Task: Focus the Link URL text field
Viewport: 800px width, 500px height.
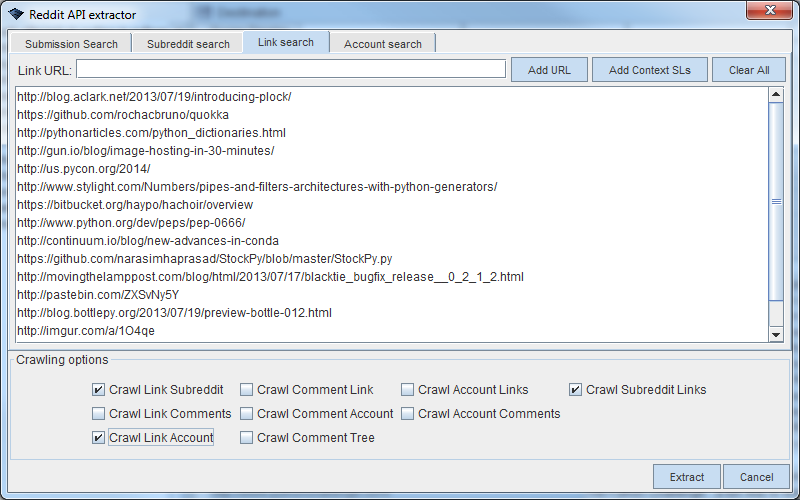Action: 291,69
